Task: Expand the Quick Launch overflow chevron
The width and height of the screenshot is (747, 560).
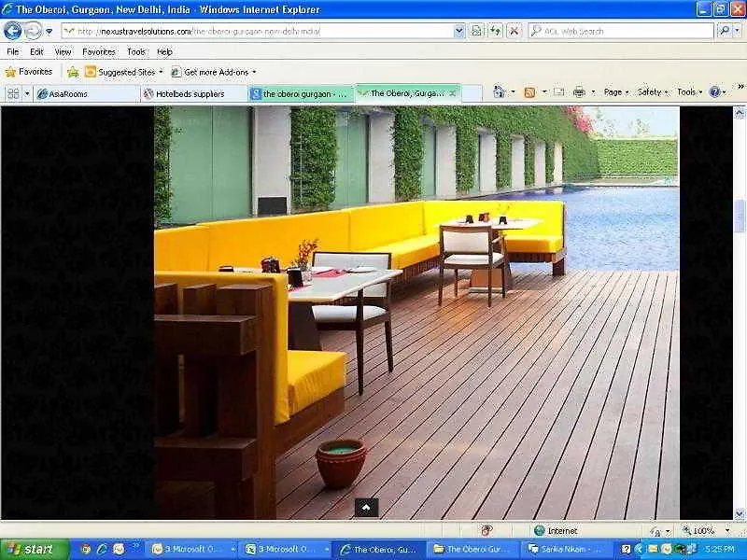Action: point(135,546)
